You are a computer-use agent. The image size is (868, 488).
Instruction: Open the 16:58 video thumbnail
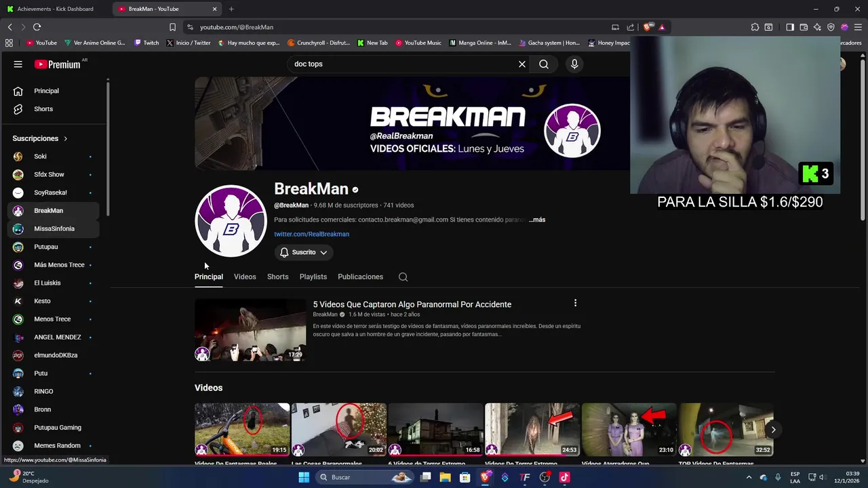coord(435,430)
